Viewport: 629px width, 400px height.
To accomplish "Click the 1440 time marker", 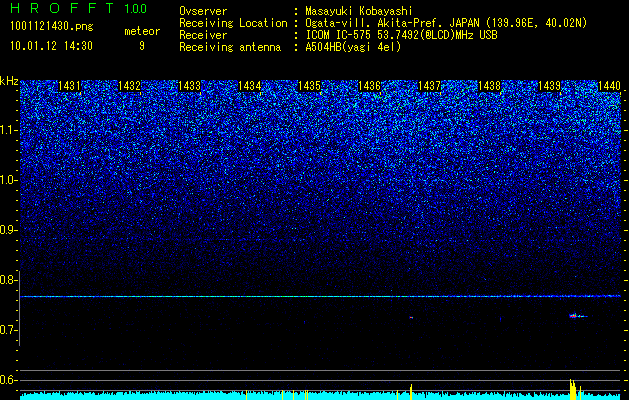I will pos(609,86).
